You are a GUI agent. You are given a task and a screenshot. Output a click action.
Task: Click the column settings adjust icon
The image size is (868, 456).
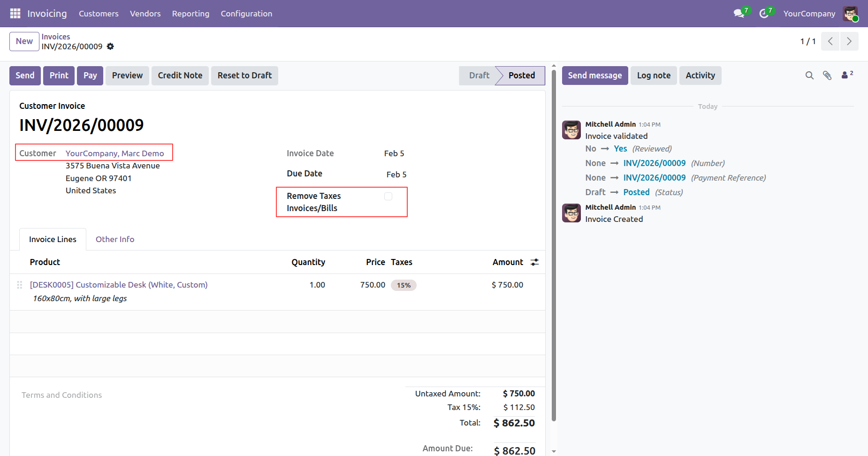coord(534,262)
